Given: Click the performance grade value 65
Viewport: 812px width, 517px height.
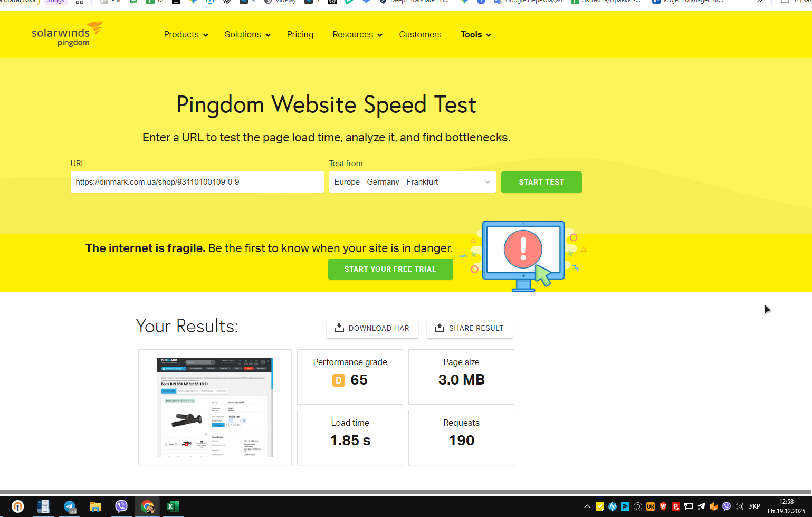Looking at the screenshot, I should tap(359, 380).
